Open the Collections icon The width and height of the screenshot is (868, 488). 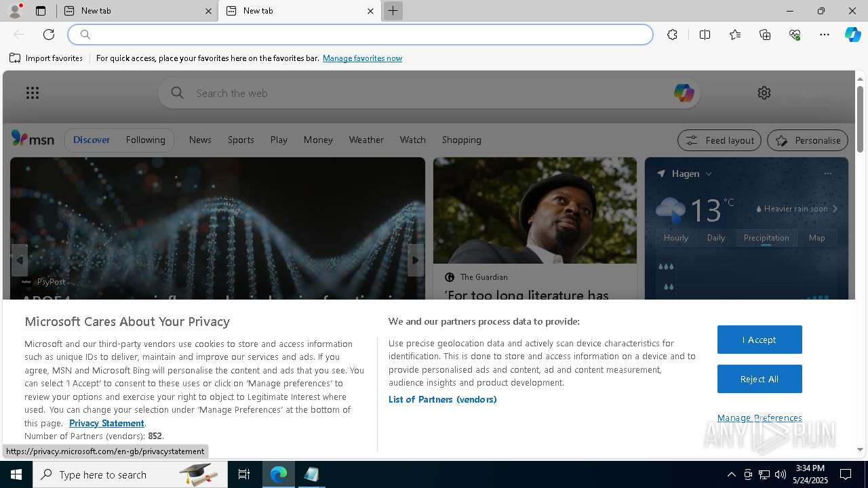click(x=765, y=35)
